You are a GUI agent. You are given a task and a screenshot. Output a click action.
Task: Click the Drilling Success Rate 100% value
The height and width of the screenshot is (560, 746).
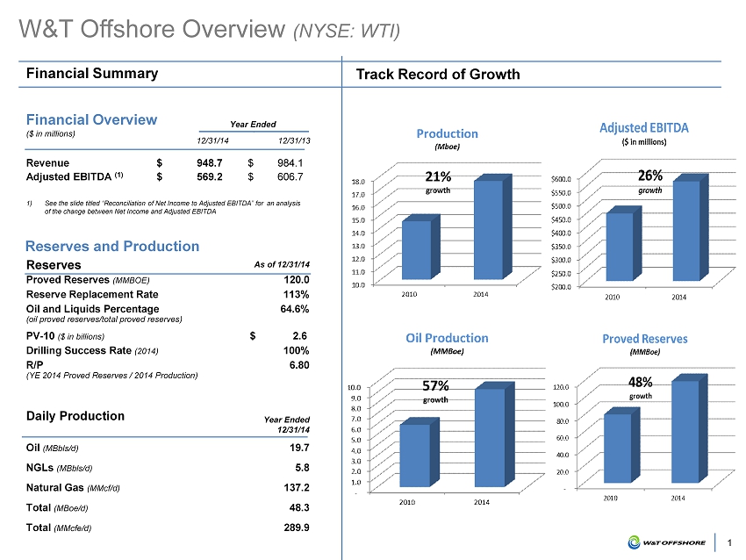point(295,351)
